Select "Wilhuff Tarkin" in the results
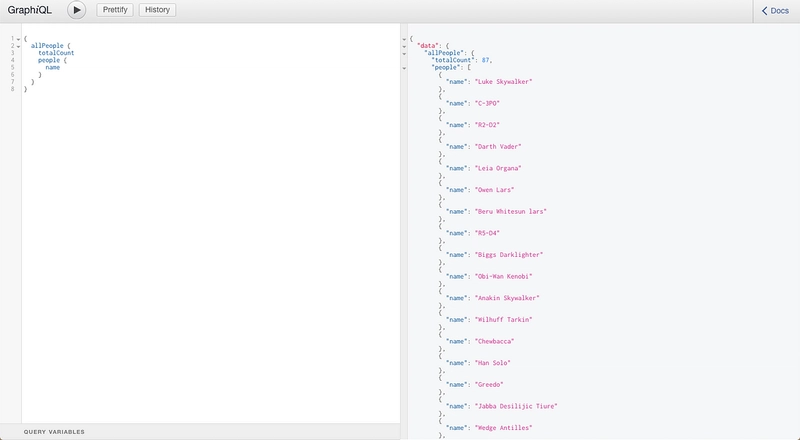This screenshot has height=440, width=800. click(504, 320)
